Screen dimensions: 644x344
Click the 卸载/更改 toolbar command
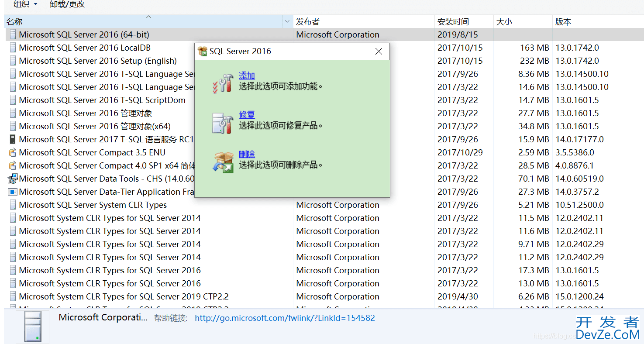[67, 4]
